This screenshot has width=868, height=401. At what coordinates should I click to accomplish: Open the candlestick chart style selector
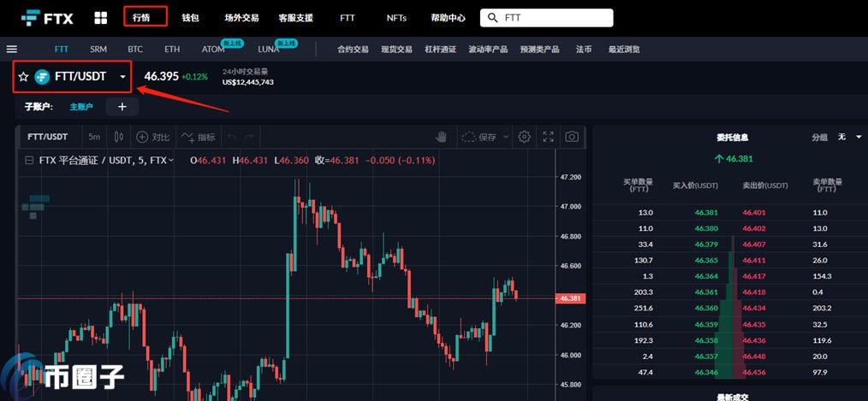[119, 137]
